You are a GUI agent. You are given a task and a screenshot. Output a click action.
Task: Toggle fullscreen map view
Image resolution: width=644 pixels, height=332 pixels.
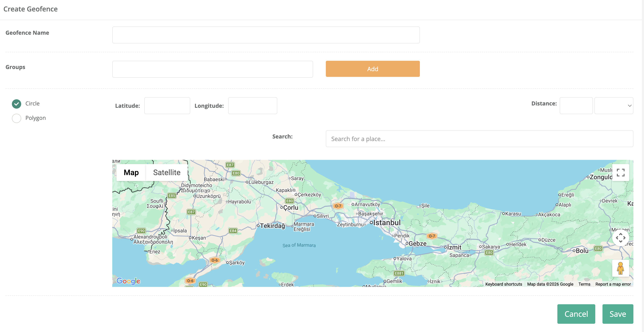pos(620,172)
